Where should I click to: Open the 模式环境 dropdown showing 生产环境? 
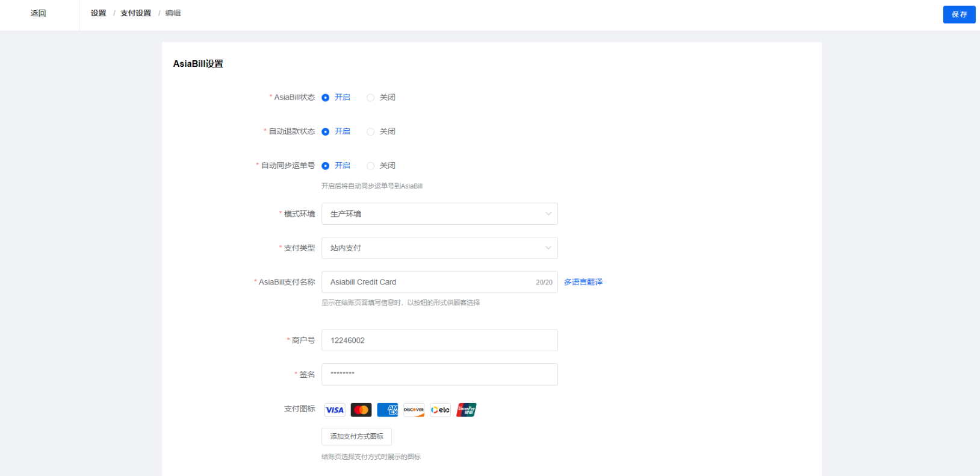[439, 214]
